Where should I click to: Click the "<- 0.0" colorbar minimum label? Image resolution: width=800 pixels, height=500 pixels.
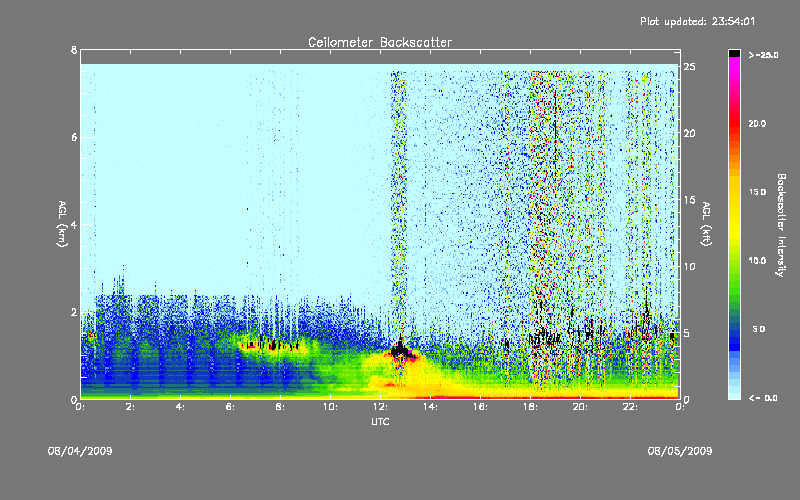(x=763, y=398)
